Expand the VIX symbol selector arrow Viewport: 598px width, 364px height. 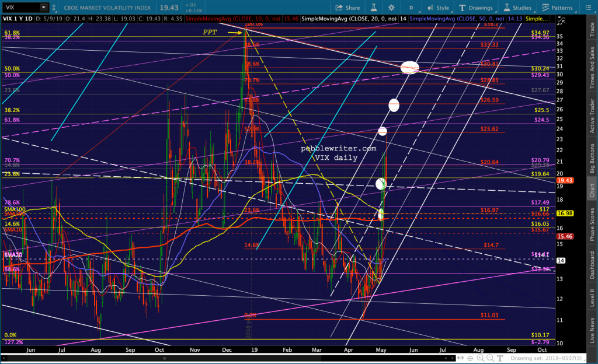coord(44,8)
